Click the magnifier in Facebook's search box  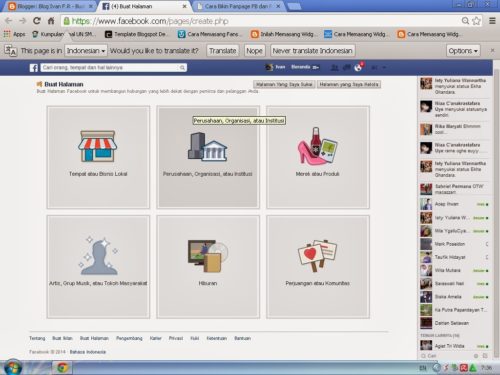[182, 68]
